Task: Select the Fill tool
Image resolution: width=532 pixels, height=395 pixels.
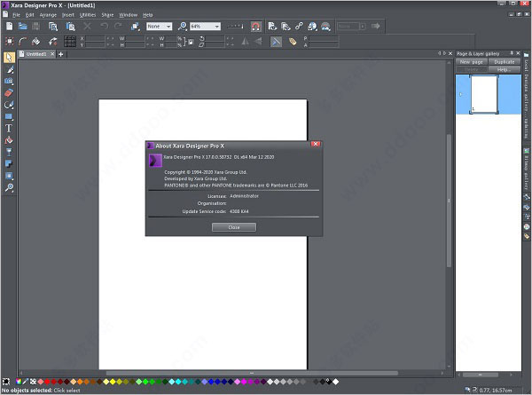Action: (x=9, y=140)
